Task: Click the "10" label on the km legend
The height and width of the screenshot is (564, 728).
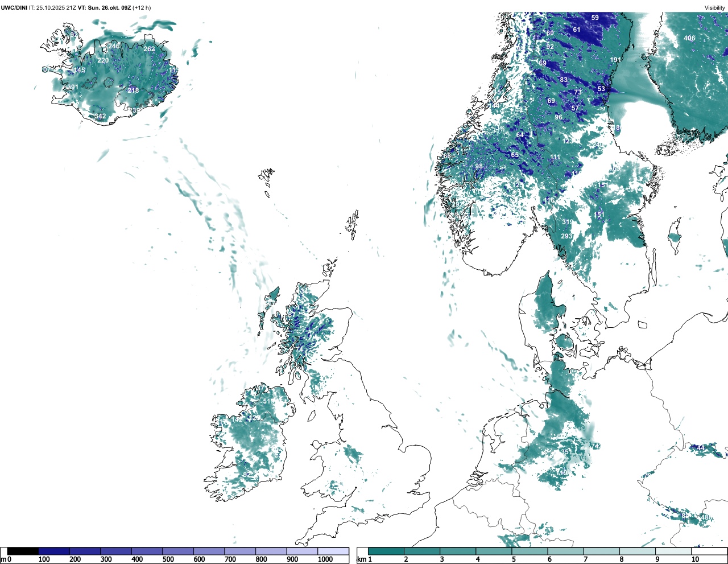Action: coord(695,559)
